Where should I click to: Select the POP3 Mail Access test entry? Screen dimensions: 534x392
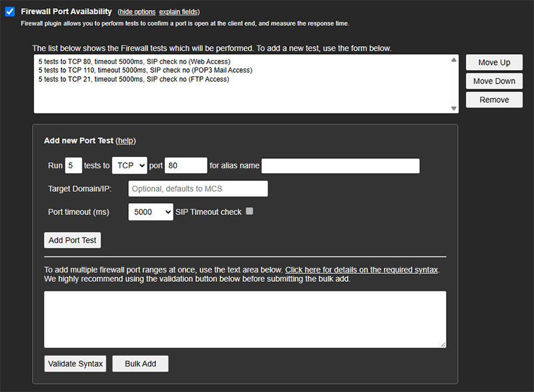(133, 69)
